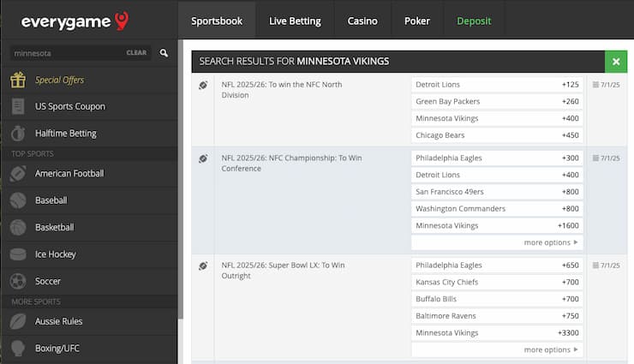Bet Baltimore Ravens +750
Screen dimensions: 634x364
497,316
